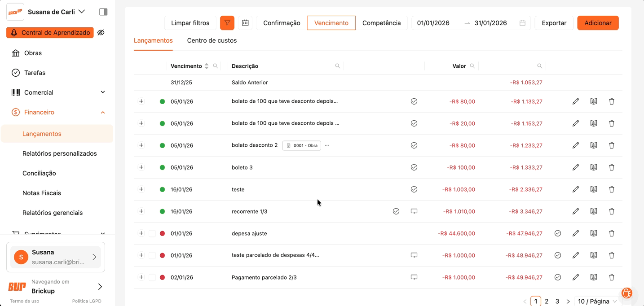Check the checkbox for 'depesa ajuste' row

pyautogui.click(x=152, y=233)
